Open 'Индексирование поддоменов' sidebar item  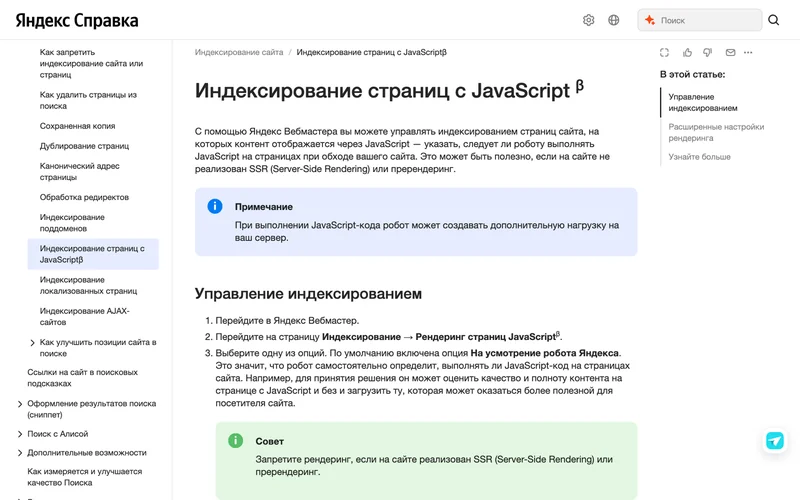coord(72,222)
